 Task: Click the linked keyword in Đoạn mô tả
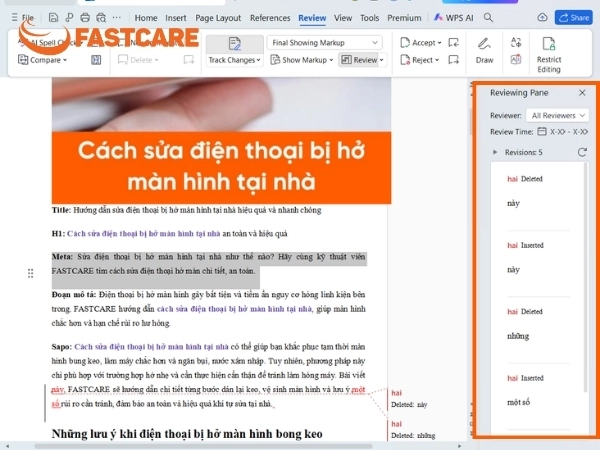tap(235, 309)
